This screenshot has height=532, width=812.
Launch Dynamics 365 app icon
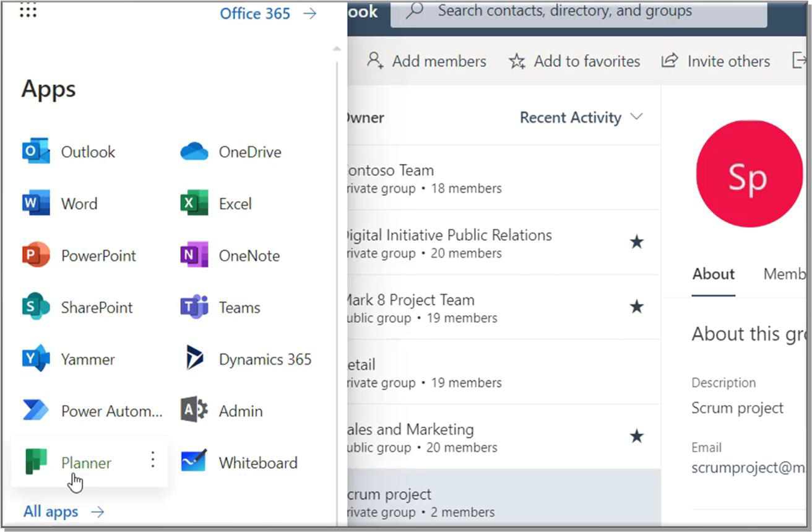click(194, 359)
